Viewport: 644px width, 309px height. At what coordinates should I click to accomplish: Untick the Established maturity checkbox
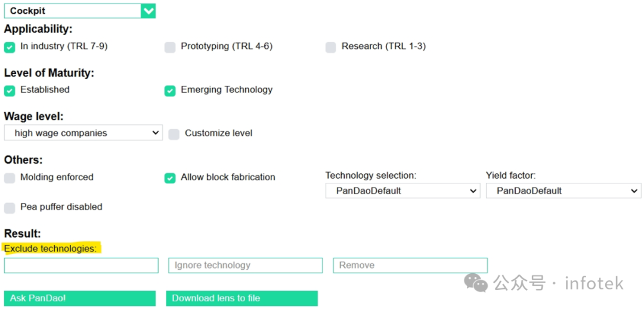tap(10, 90)
